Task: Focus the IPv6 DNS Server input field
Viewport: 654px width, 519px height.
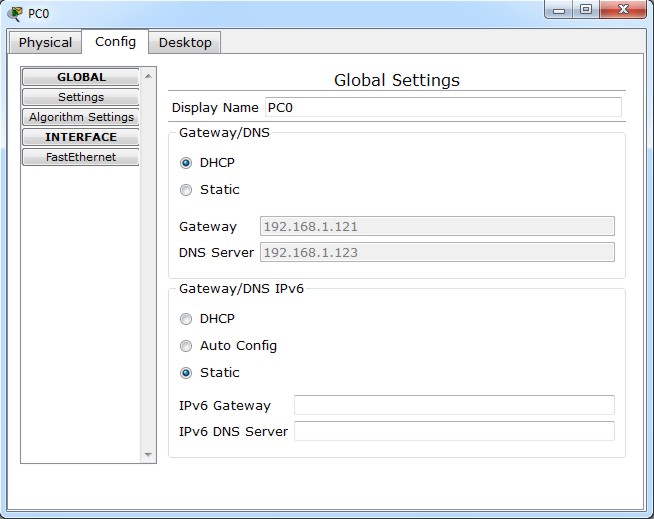Action: click(x=454, y=431)
